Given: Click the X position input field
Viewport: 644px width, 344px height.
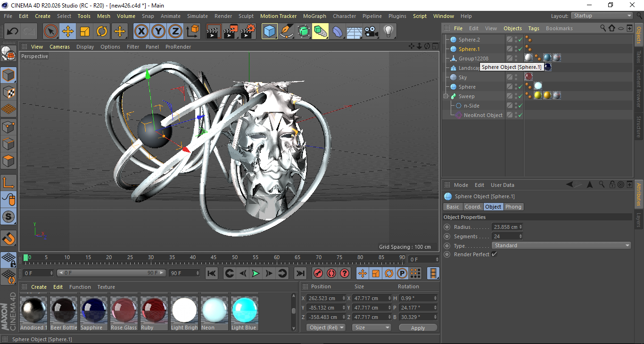Looking at the screenshot, I should [325, 298].
